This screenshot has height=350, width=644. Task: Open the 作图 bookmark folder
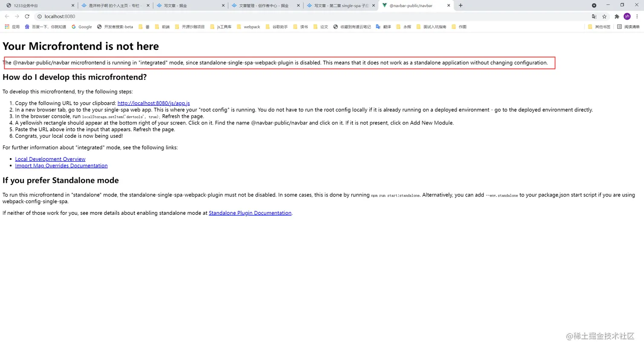coord(459,26)
